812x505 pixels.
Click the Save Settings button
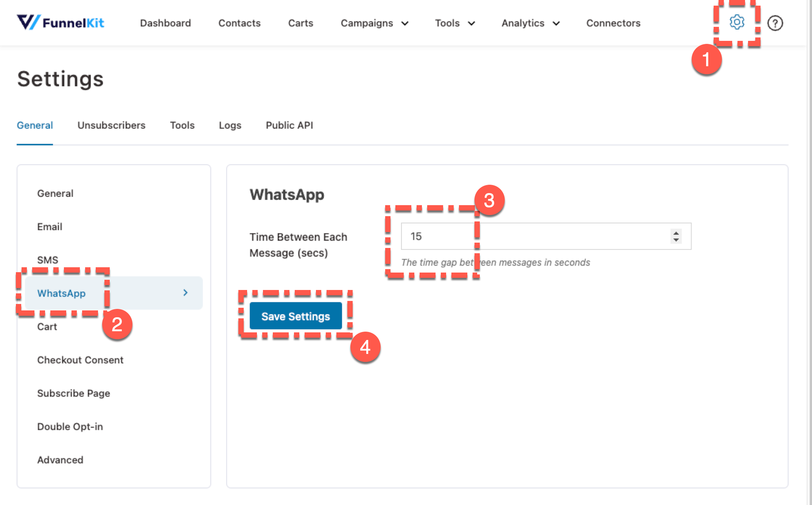(x=296, y=316)
